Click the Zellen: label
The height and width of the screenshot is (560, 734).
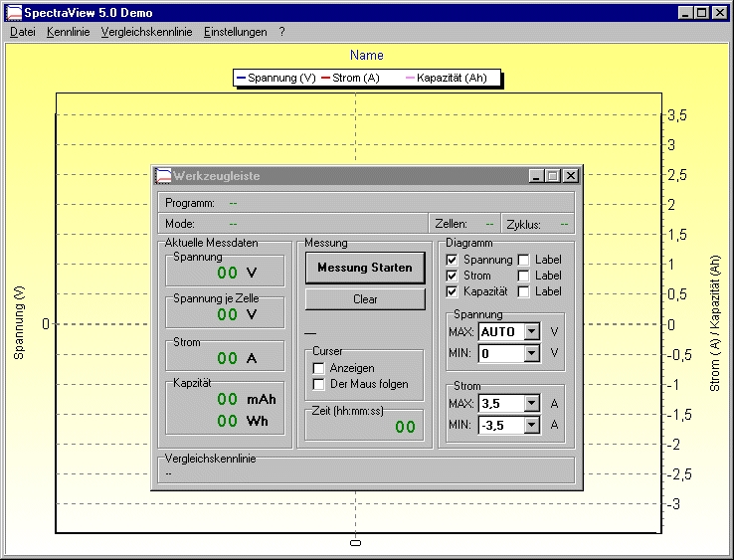point(451,224)
